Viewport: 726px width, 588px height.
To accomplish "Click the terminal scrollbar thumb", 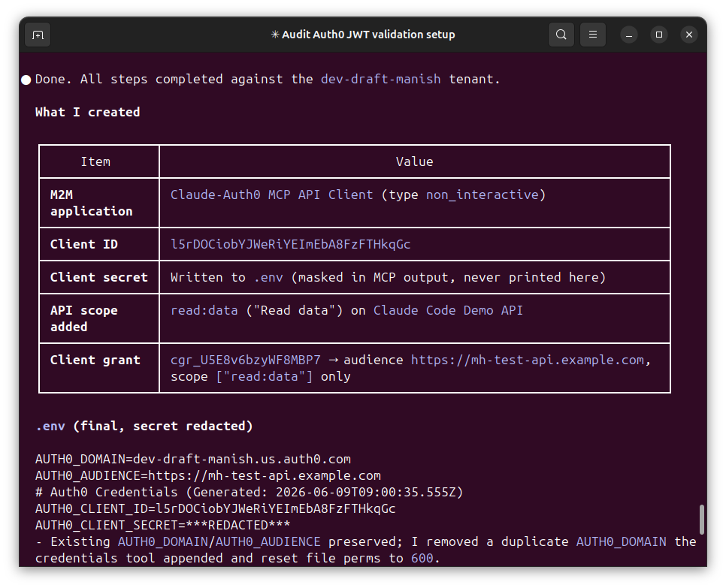I will 702,519.
